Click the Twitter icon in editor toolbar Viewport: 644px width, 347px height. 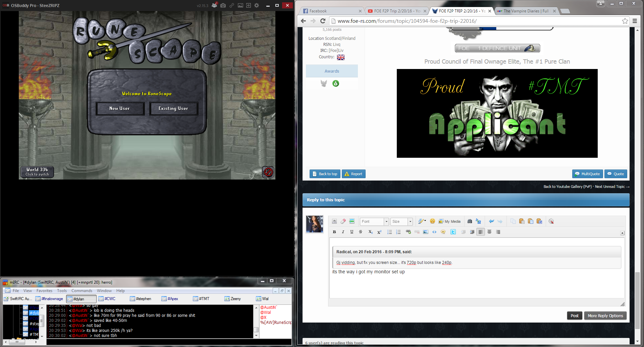[453, 232]
